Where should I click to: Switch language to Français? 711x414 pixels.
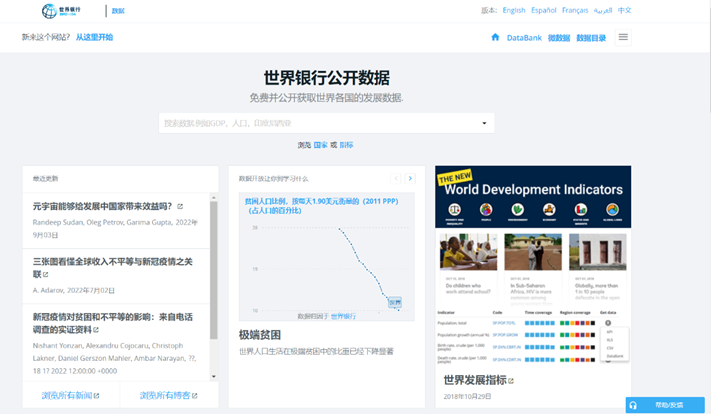[x=575, y=10]
